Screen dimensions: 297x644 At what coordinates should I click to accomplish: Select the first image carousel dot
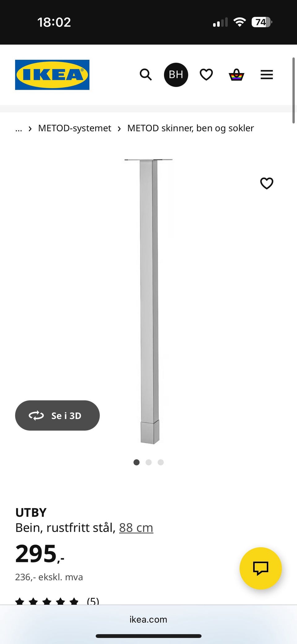tap(136, 462)
